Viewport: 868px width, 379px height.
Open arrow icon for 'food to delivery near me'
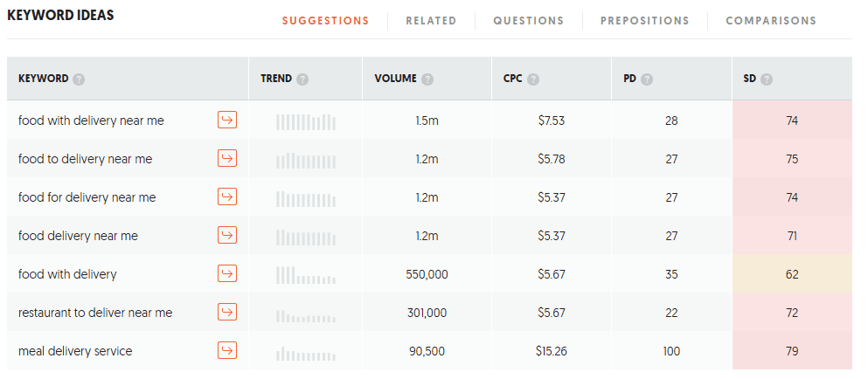[227, 158]
